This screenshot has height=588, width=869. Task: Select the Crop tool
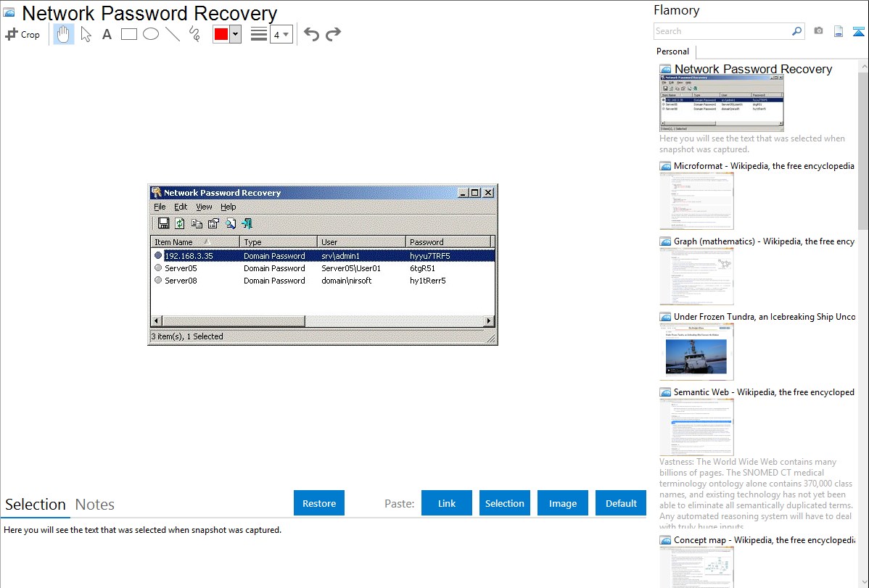tap(22, 34)
